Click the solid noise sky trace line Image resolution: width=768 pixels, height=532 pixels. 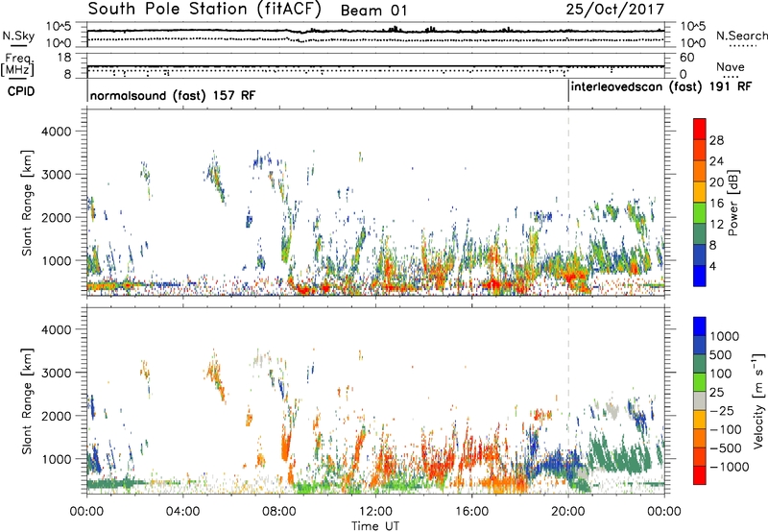[375, 31]
